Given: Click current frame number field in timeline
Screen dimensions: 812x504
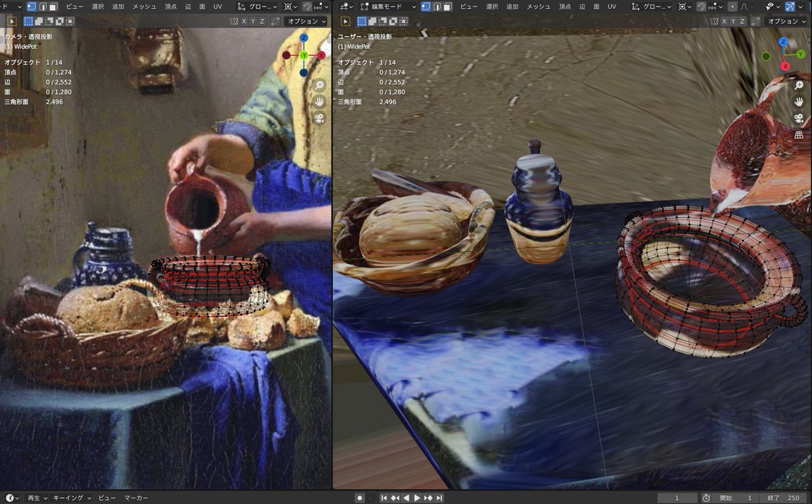Looking at the screenshot, I should point(677,498).
